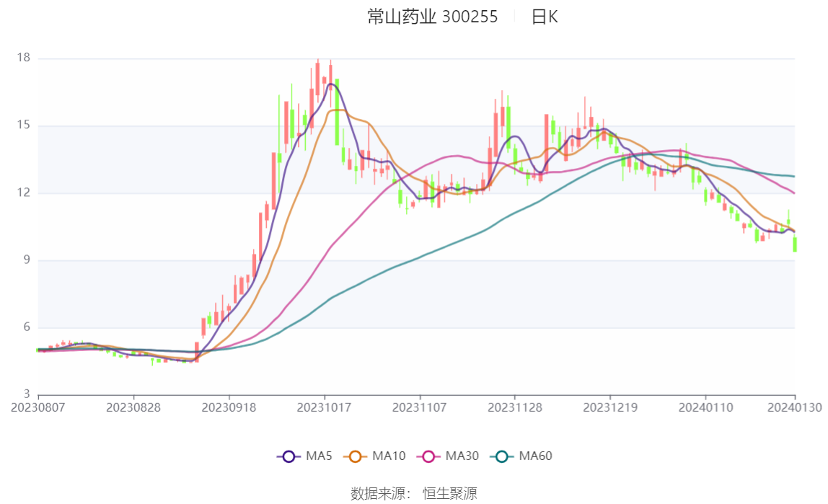This screenshot has width=828, height=504.
Task: Toggle the MA30 legend series
Action: coord(448,456)
